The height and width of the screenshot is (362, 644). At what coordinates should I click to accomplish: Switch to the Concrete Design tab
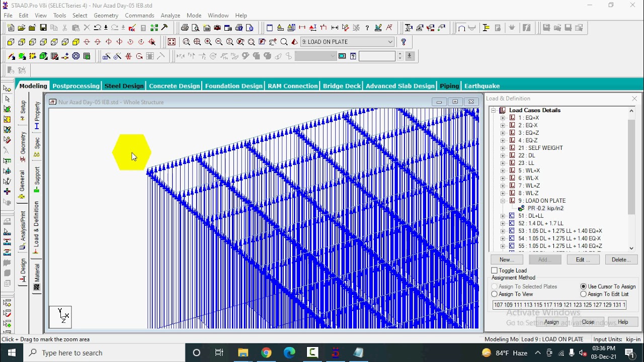(x=174, y=86)
